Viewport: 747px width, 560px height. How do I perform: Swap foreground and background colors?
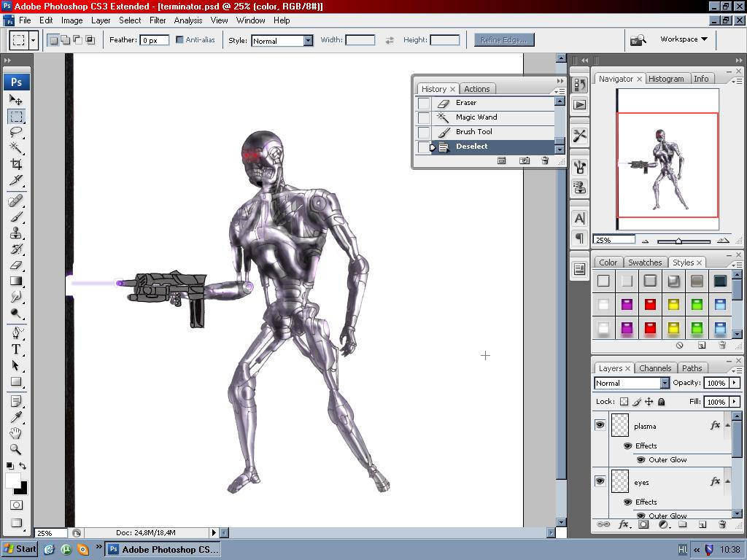point(23,466)
